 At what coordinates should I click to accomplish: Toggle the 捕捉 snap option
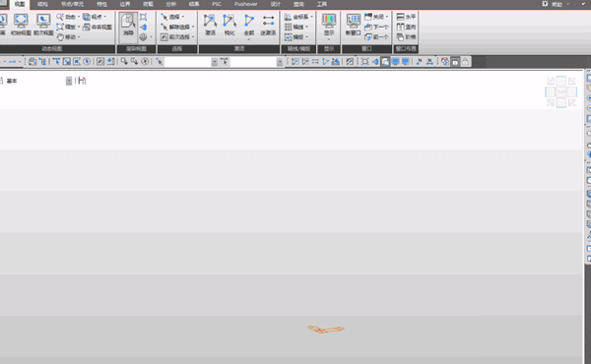pos(296,36)
